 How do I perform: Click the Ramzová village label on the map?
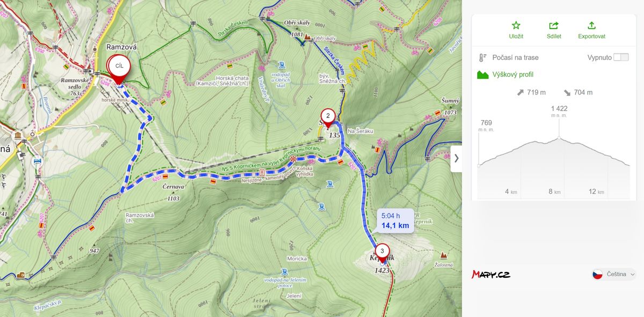click(122, 47)
